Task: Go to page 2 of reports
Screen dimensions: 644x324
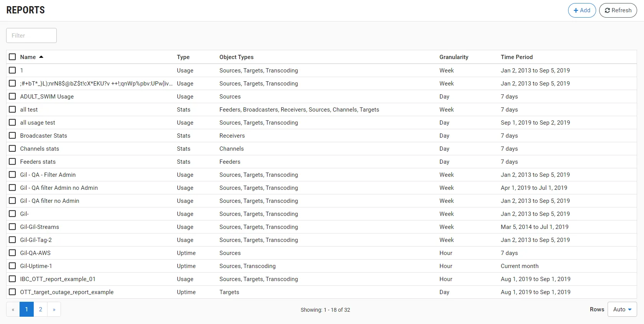Action: point(40,309)
